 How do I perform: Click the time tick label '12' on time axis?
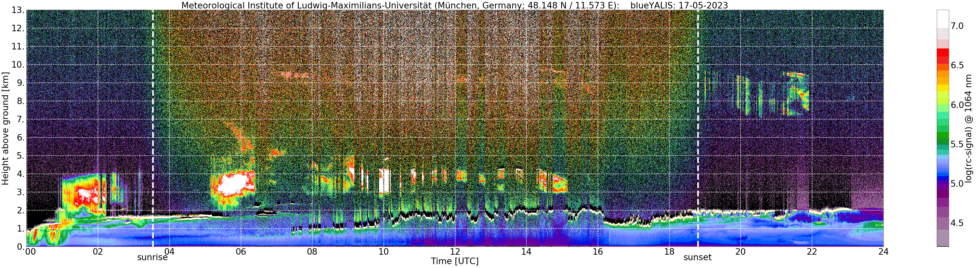click(x=455, y=252)
